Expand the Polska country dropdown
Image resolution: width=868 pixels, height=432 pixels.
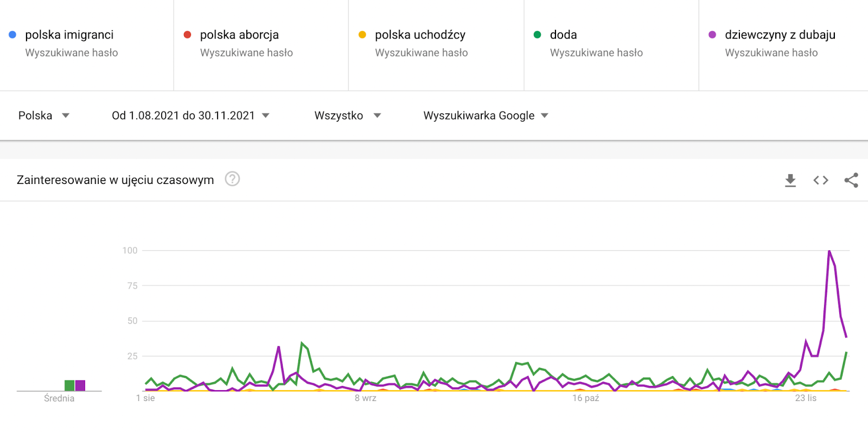point(44,116)
